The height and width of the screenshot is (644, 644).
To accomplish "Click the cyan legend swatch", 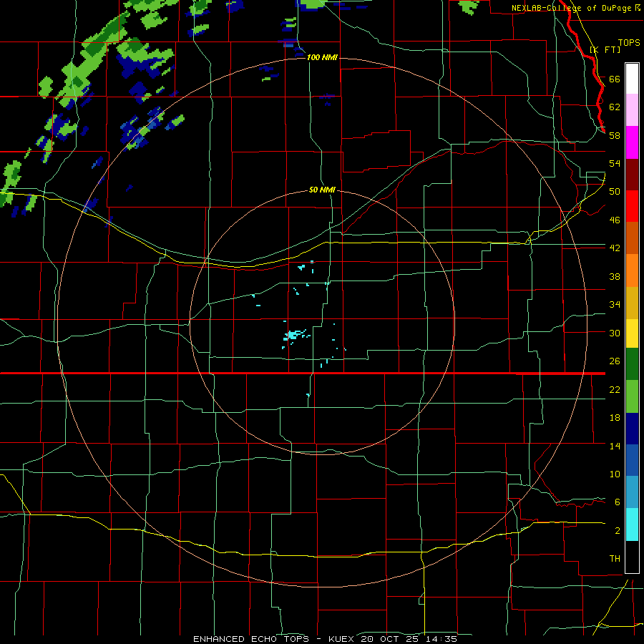I will pyautogui.click(x=632, y=525).
